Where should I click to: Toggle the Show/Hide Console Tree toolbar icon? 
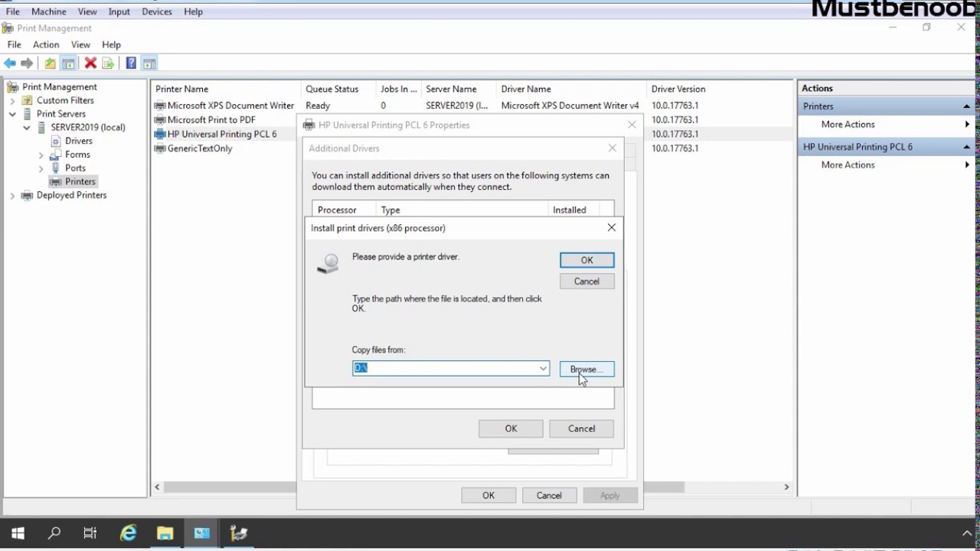click(68, 64)
